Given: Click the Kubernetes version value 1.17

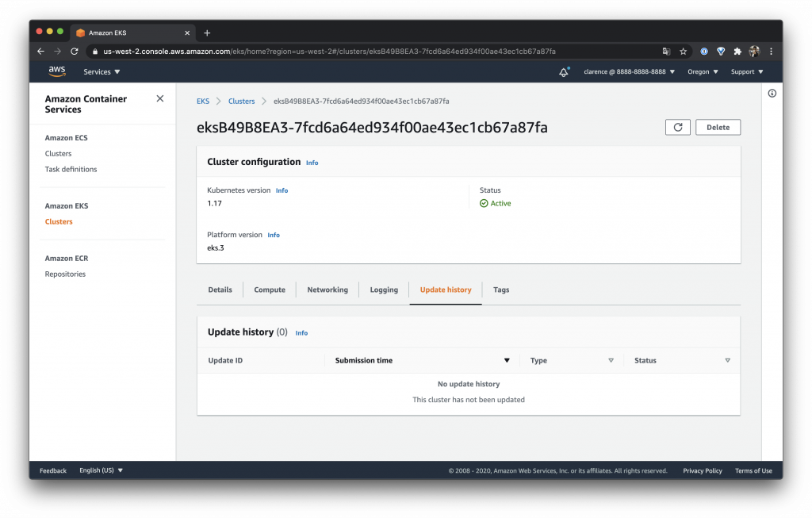Looking at the screenshot, I should tap(214, 203).
